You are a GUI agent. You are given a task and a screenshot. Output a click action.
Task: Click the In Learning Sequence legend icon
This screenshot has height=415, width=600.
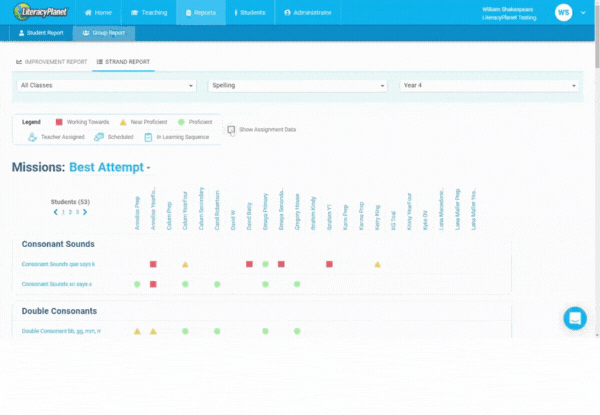pyautogui.click(x=147, y=136)
